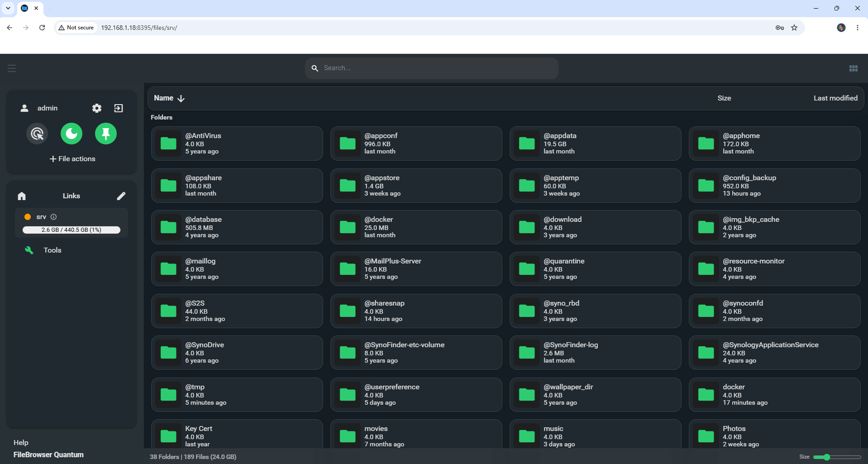
Task: Sort by Size column
Action: coord(724,98)
